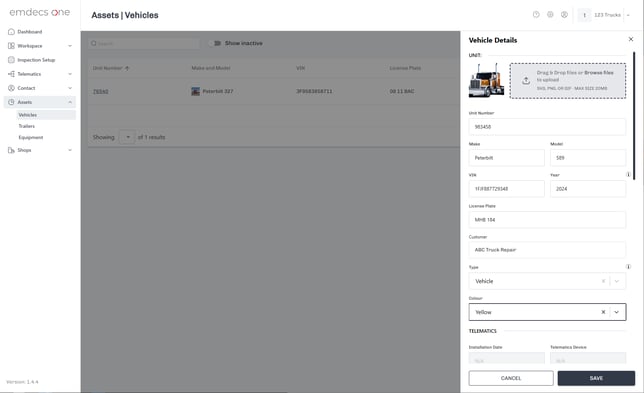
Task: Open the Type dropdown arrow
Action: click(x=616, y=281)
